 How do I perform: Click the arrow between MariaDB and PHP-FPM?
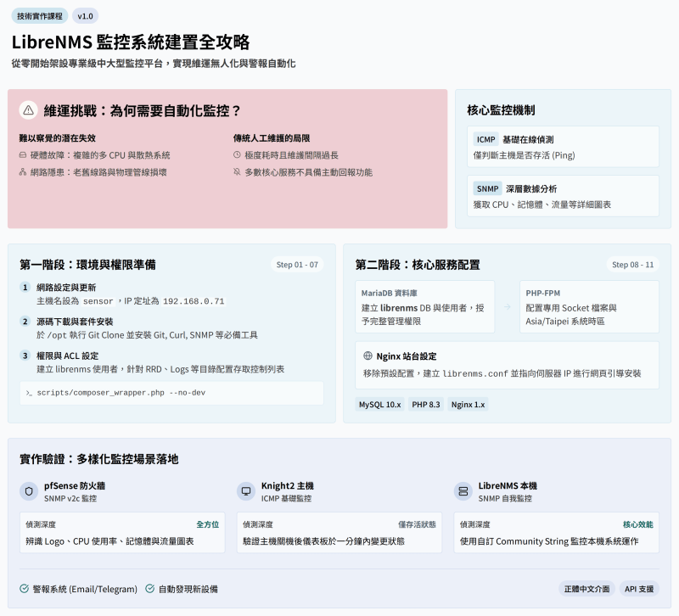pos(507,307)
